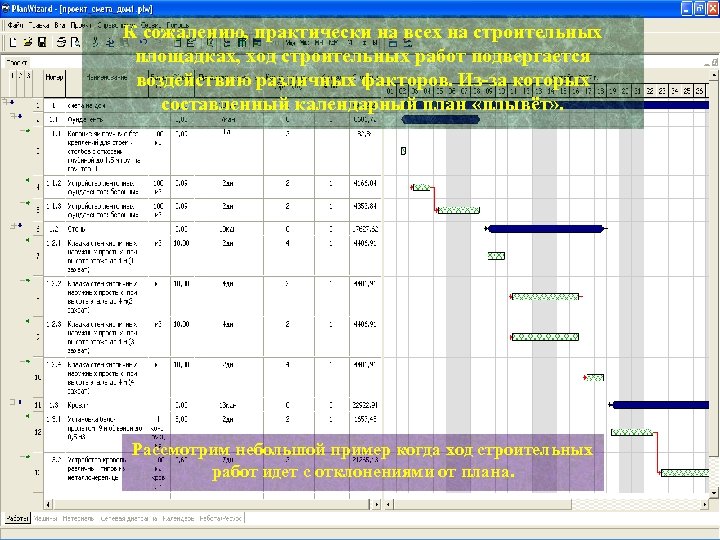Click the Print Preview toolbar icon
Image resolution: width=720 pixels, height=540 pixels.
tap(76, 42)
